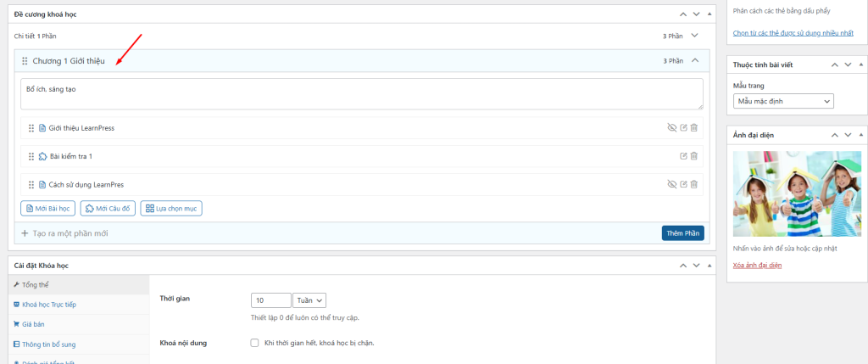868x364 pixels.
Task: Open the Tuần duration unit dropdown
Action: [309, 300]
